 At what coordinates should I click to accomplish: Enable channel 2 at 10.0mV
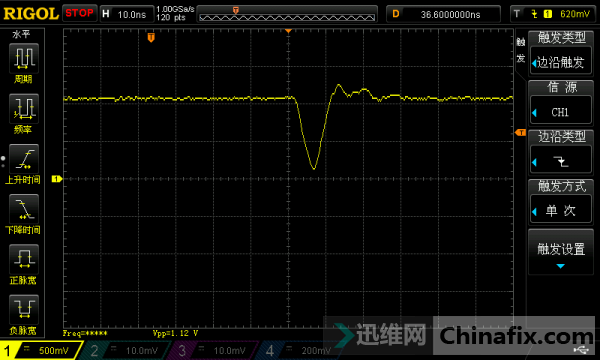click(x=126, y=350)
